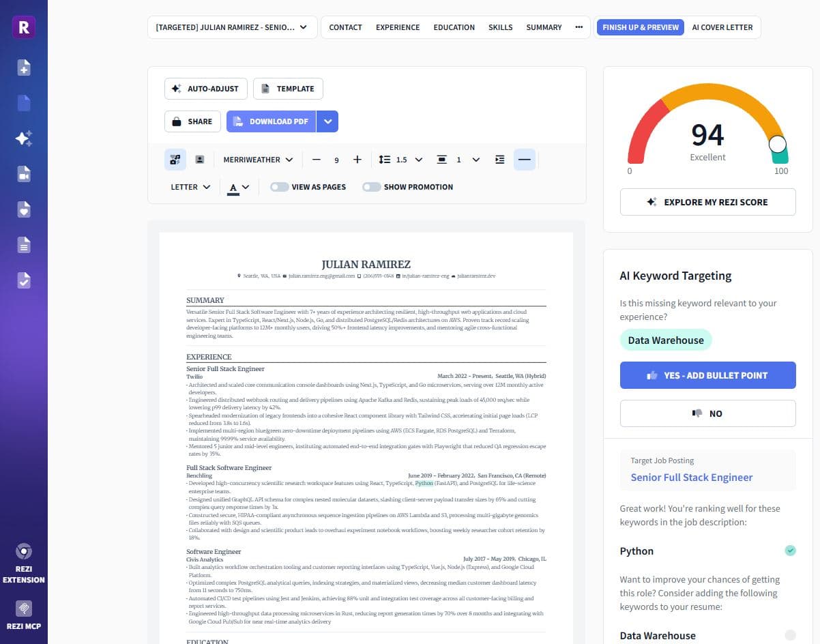820x644 pixels.
Task: Click Download PDF button
Action: [272, 121]
